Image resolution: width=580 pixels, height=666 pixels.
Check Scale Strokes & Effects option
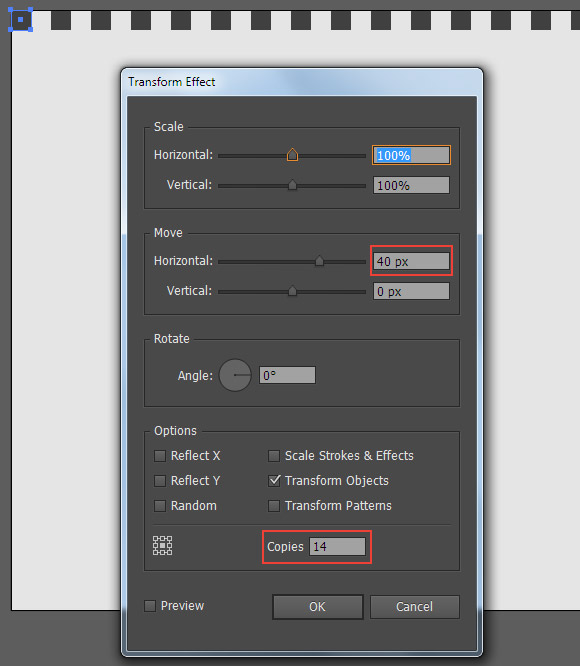tap(274, 456)
